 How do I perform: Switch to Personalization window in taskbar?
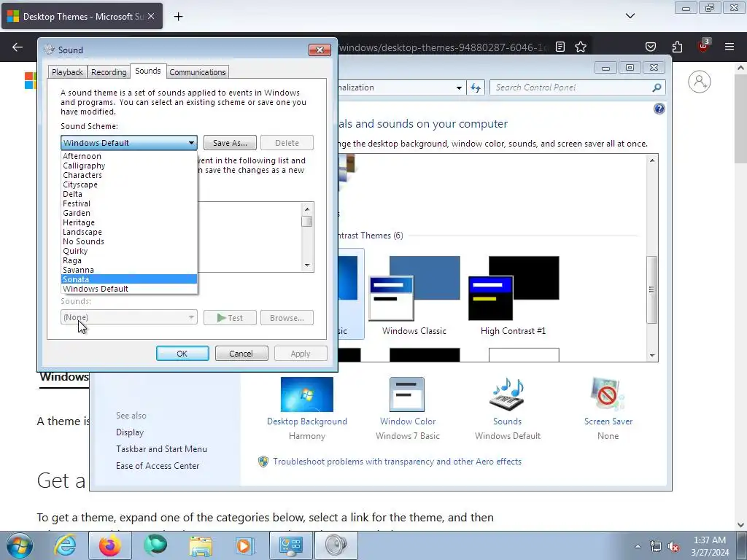(290, 545)
